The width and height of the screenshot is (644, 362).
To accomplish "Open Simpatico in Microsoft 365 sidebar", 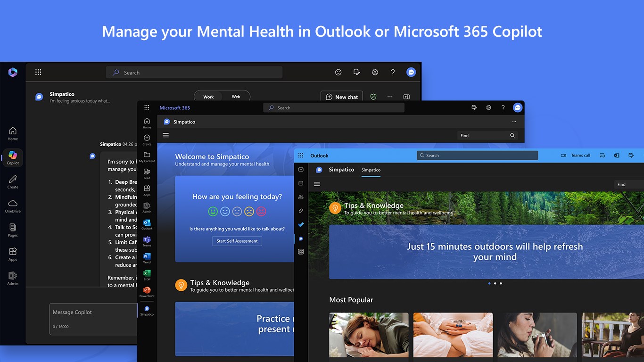I will pyautogui.click(x=147, y=311).
